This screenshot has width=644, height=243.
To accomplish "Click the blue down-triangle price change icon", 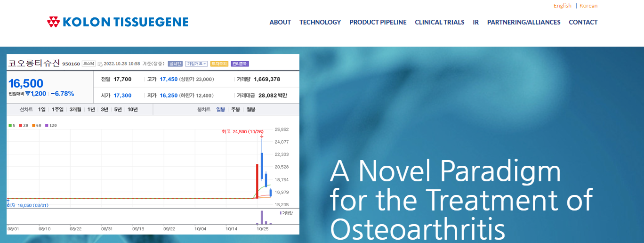I will coord(28,94).
